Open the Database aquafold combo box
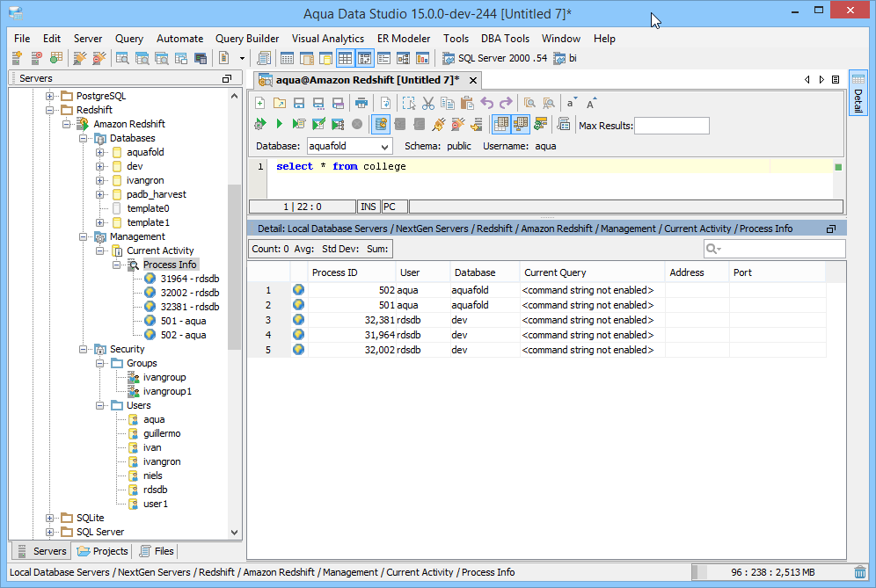The height and width of the screenshot is (588, 876). pos(350,146)
